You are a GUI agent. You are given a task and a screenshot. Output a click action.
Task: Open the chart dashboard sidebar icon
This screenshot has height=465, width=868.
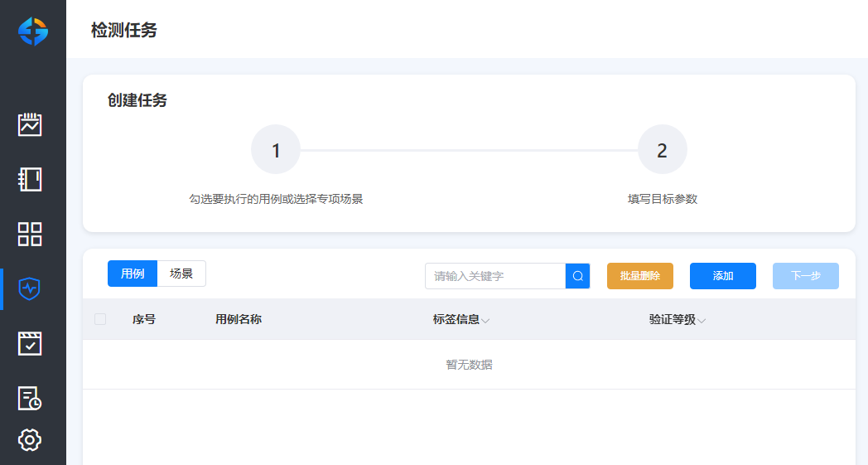[30, 124]
